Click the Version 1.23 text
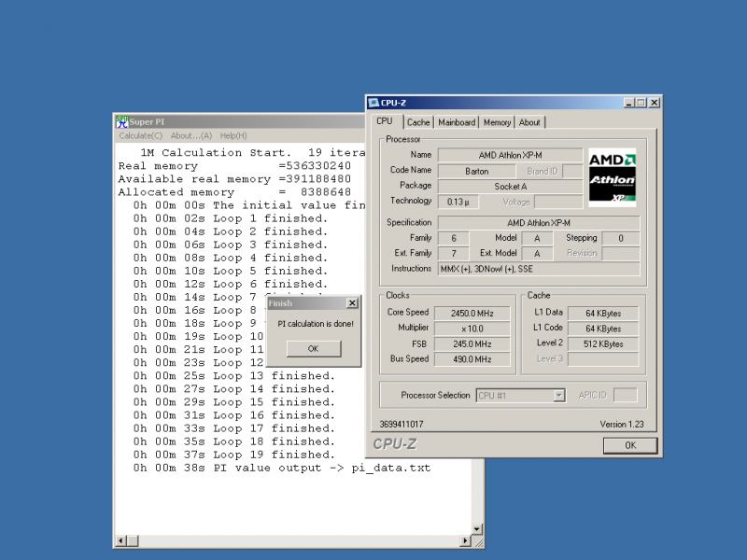747x560 pixels. 622,424
